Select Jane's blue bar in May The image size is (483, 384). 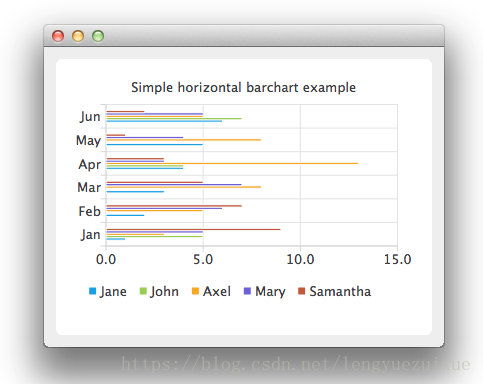tap(155, 144)
